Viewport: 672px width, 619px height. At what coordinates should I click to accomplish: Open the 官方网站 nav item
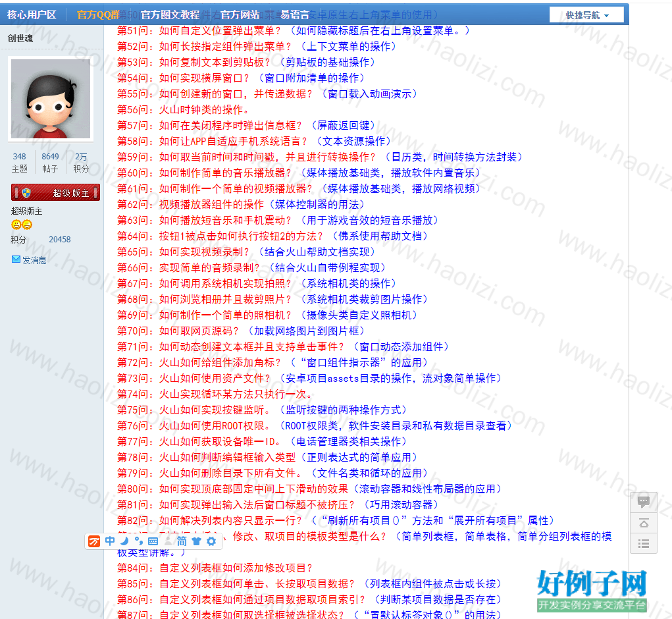(x=240, y=14)
